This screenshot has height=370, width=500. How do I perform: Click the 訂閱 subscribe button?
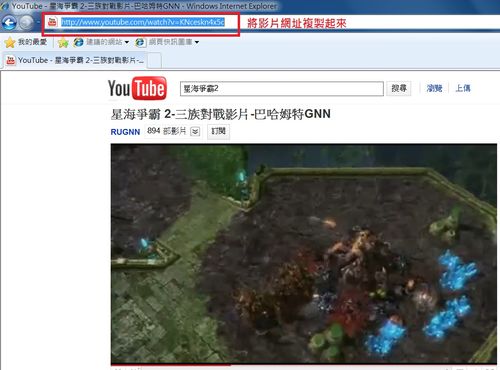click(218, 131)
